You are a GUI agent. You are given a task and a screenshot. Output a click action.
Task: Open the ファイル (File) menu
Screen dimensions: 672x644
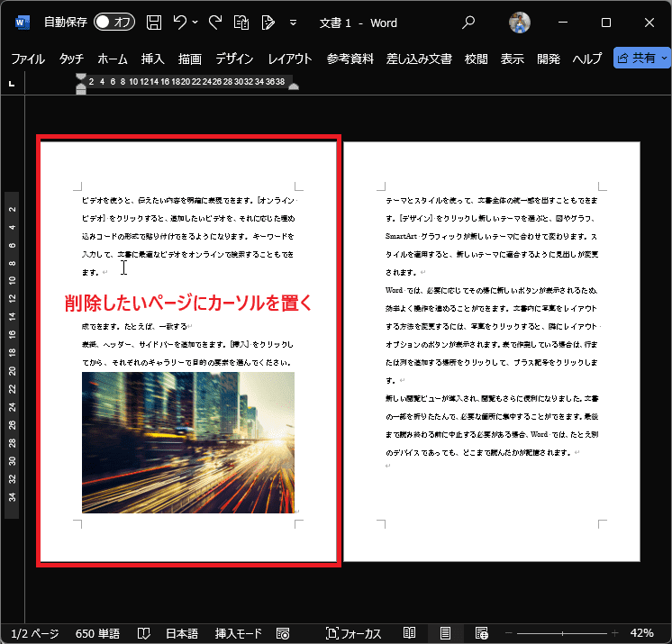tap(27, 59)
